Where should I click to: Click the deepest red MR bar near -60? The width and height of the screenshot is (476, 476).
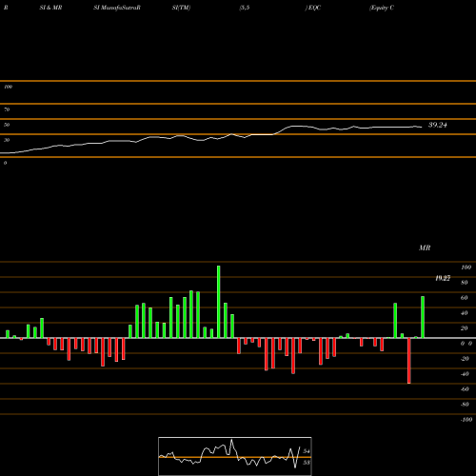click(x=409, y=361)
